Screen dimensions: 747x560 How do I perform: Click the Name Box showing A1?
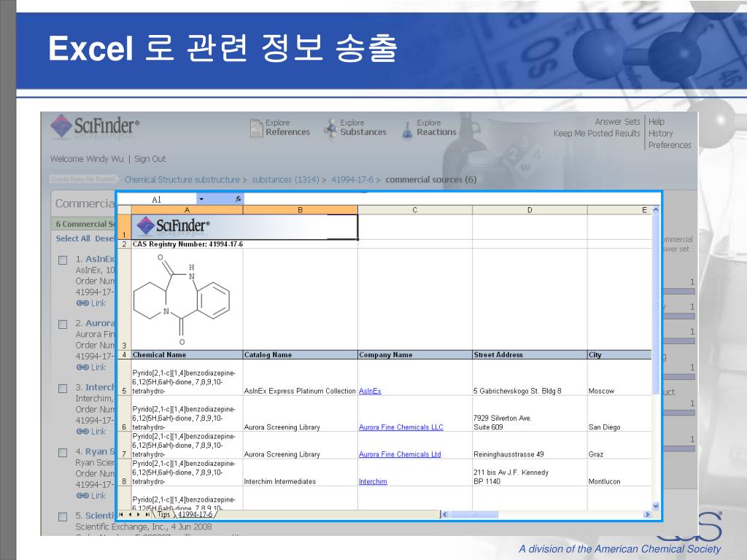click(x=157, y=199)
